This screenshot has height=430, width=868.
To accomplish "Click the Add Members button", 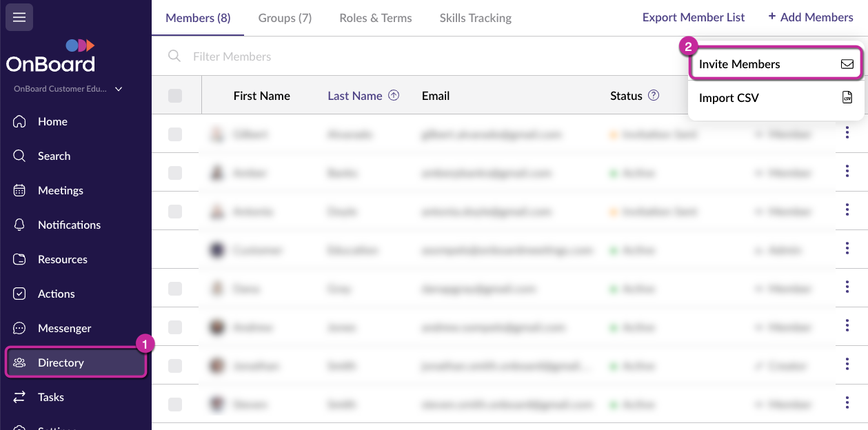I will point(810,17).
